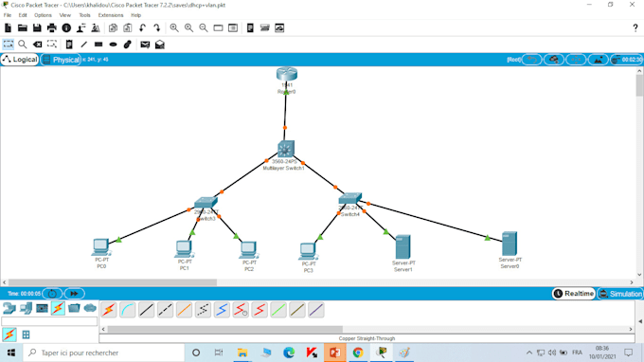The height and width of the screenshot is (362, 644).
Task: Pick Automatically Choose Connection Type cable
Action: point(109,309)
